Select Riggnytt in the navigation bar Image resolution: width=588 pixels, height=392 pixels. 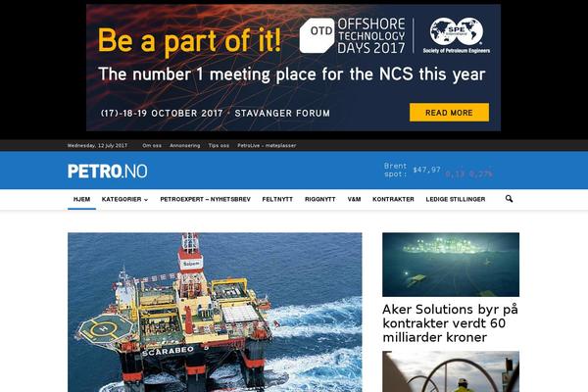click(320, 199)
